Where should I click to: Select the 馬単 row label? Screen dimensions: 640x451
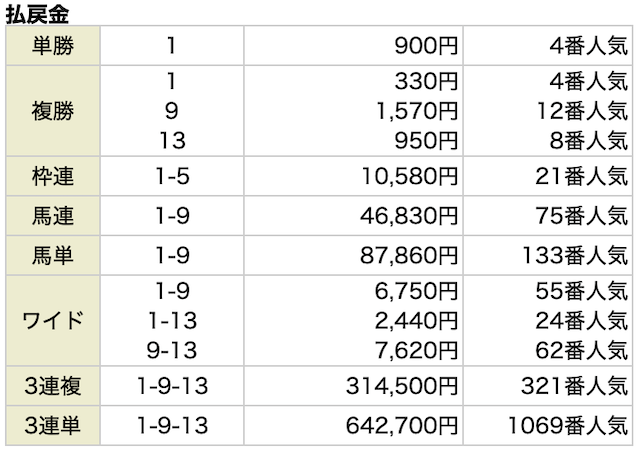52,253
